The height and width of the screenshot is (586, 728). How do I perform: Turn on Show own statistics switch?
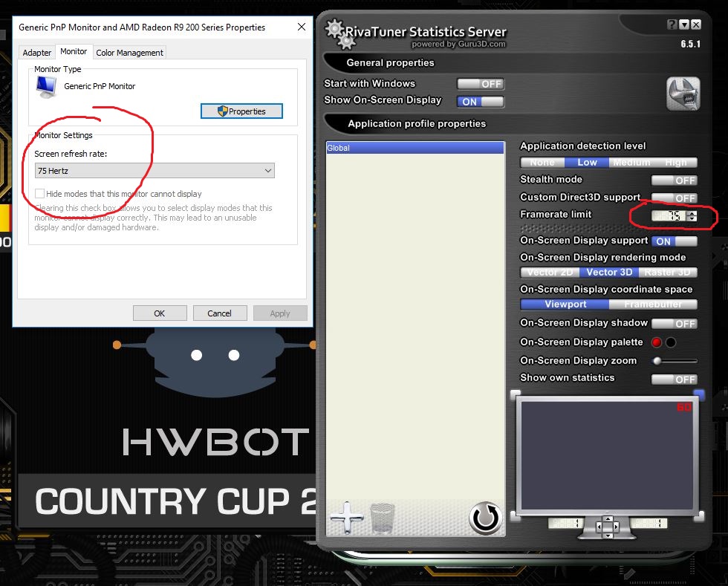[675, 380]
